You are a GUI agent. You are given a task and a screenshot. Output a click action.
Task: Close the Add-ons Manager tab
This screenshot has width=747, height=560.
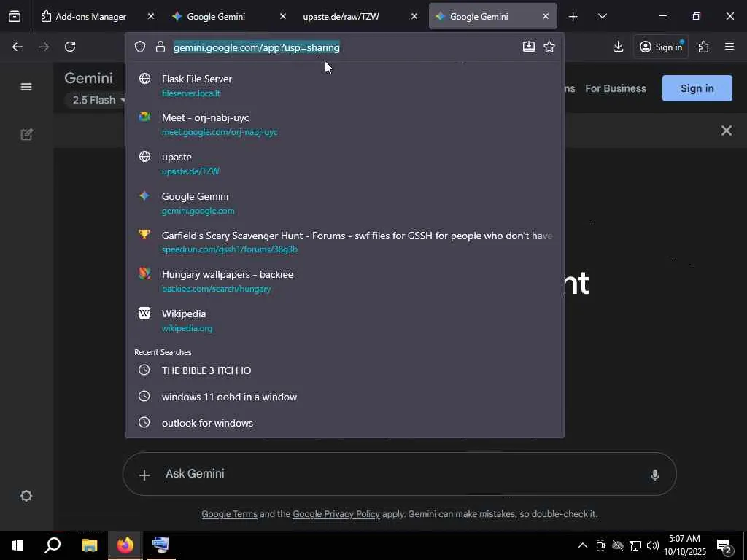coord(150,16)
